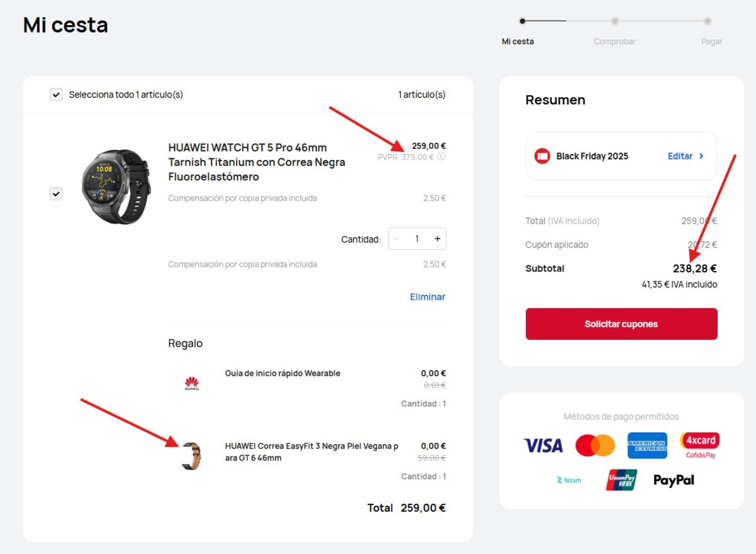Click the 4xcard Cofidis Pay icon

[x=700, y=444]
